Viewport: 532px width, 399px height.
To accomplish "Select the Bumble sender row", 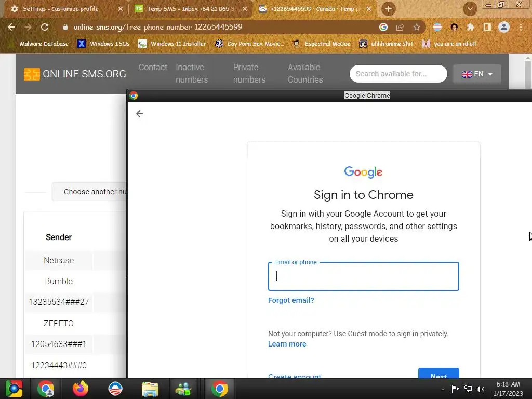I will coord(59,281).
